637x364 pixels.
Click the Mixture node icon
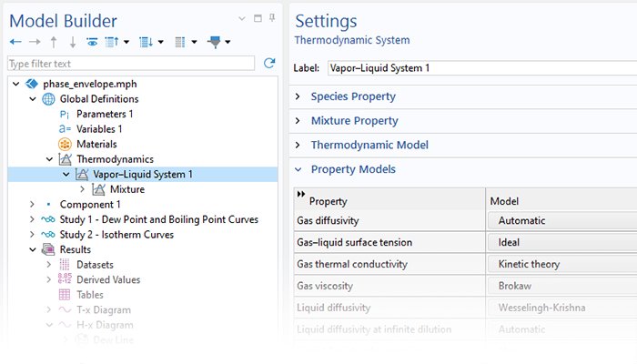pos(98,189)
